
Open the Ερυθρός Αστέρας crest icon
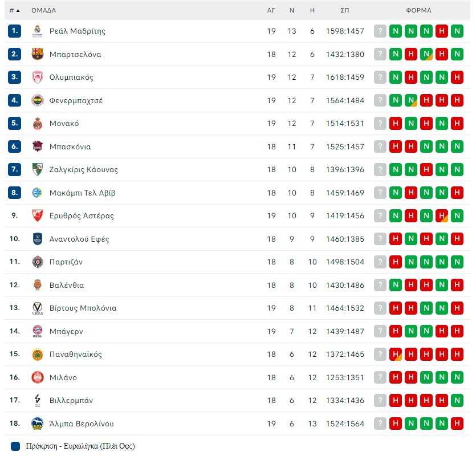[x=38, y=215]
